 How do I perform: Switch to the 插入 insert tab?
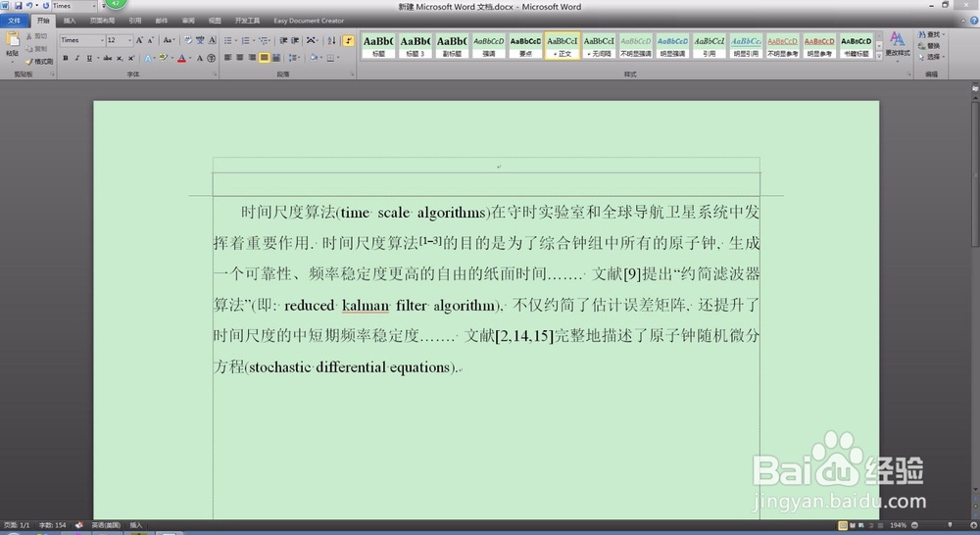70,21
